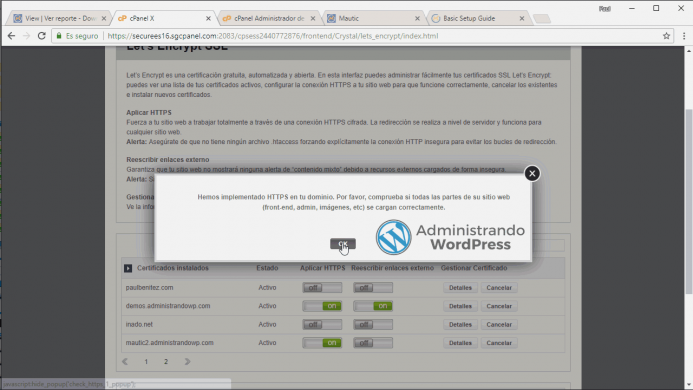Click Cancelar for demos.administrandowp.com
The image size is (693, 390).
(x=499, y=306)
